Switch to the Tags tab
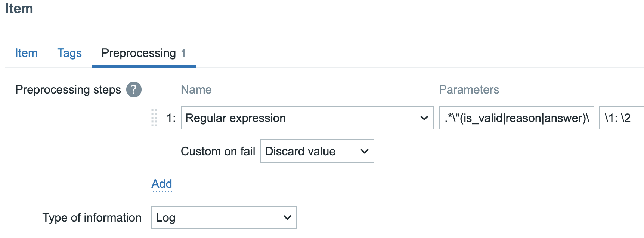The width and height of the screenshot is (644, 238). [x=69, y=53]
